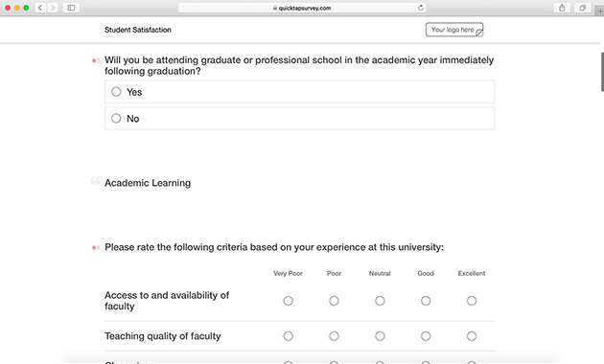Click Safari back navigation arrow
Image resolution: width=604 pixels, height=364 pixels.
click(40, 8)
